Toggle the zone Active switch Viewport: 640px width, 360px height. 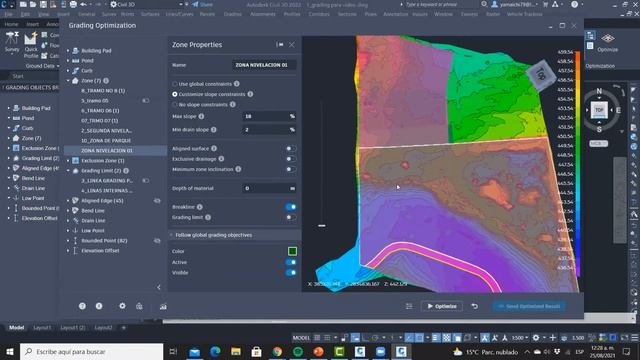click(291, 262)
